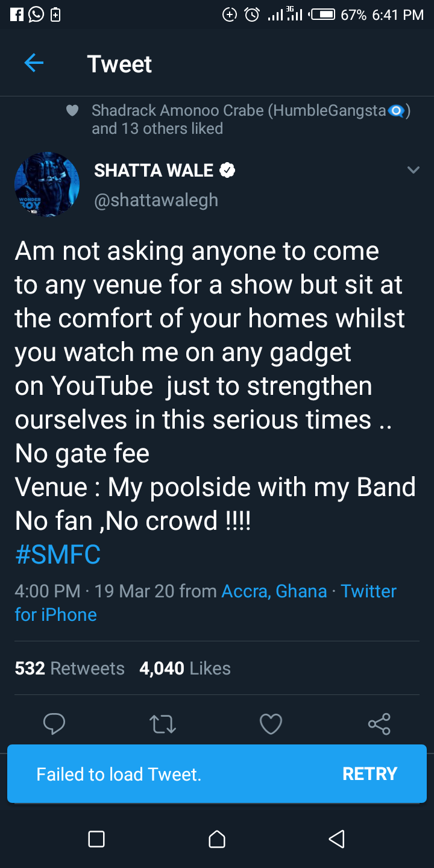Viewport: 434px width, 868px height.
Task: View the 4,040 Likes list
Action: click(185, 668)
